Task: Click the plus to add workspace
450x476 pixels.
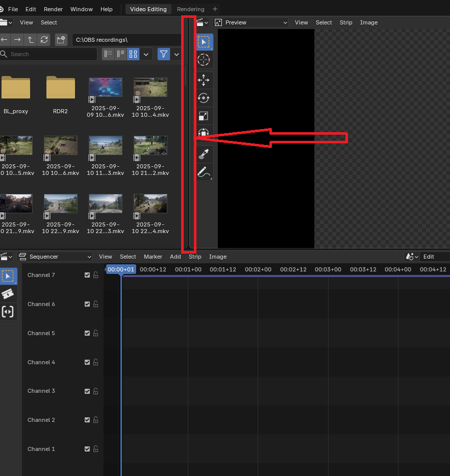Action: [215, 9]
